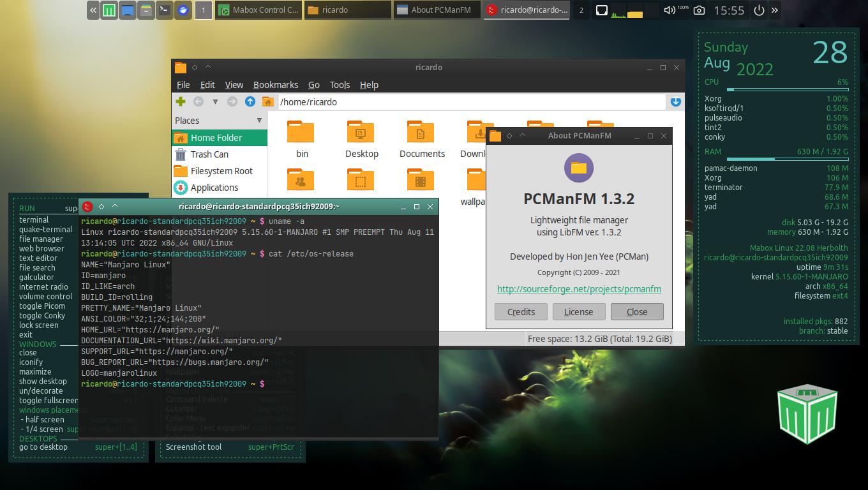Viewport: 868px width, 490px height.
Task: Go to parent folder up arrow
Action: tap(250, 101)
